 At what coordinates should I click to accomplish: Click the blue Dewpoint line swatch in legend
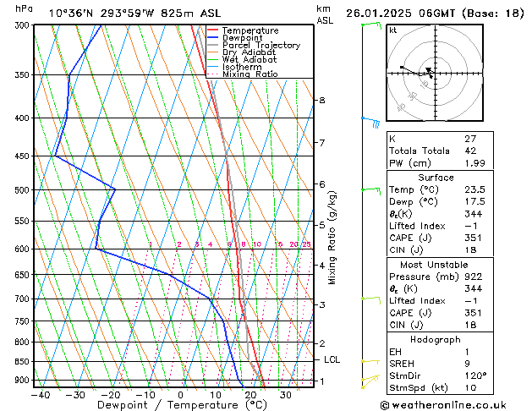click(213, 38)
